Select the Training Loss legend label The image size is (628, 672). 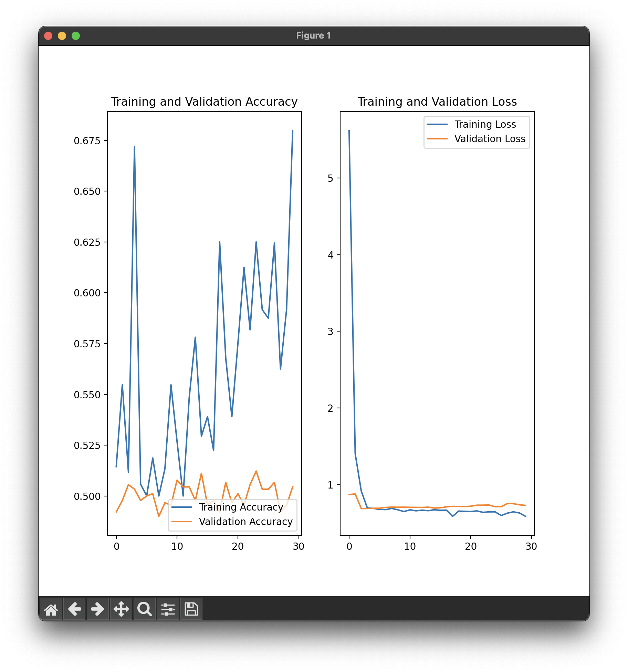[485, 124]
